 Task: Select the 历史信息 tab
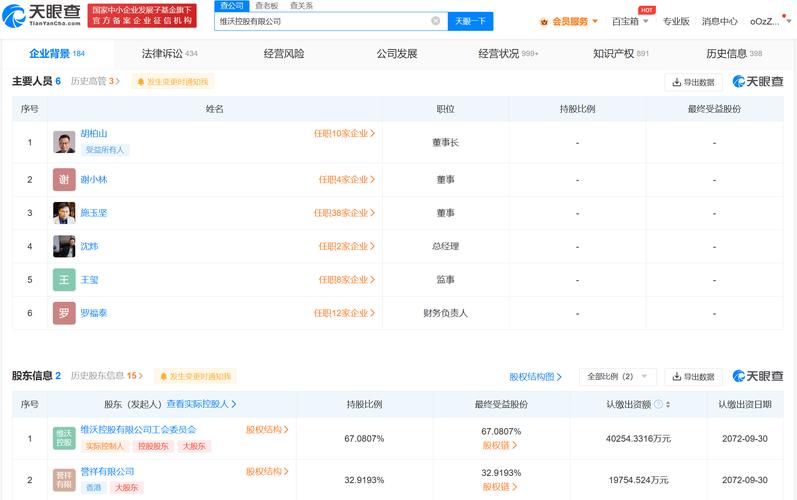[x=734, y=53]
